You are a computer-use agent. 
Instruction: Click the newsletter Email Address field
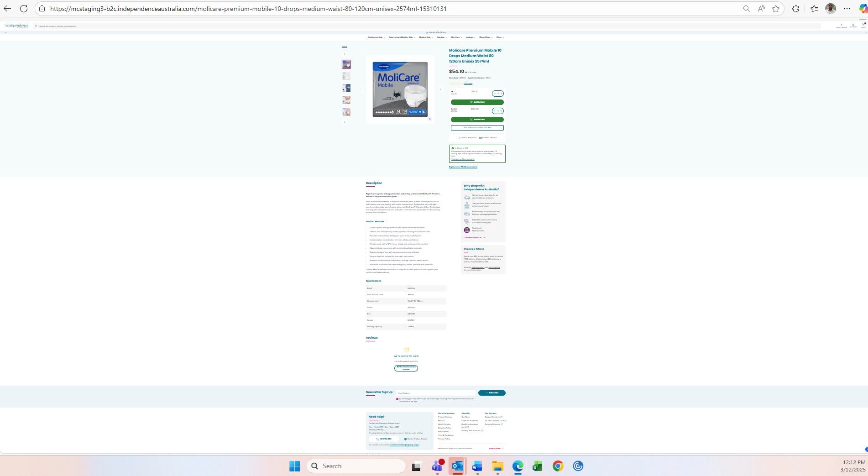pos(435,393)
